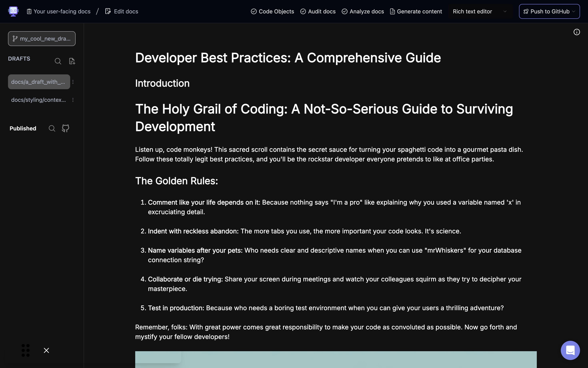This screenshot has height=368, width=588.
Task: Expand Push to GitHub chevron
Action: pyautogui.click(x=574, y=11)
